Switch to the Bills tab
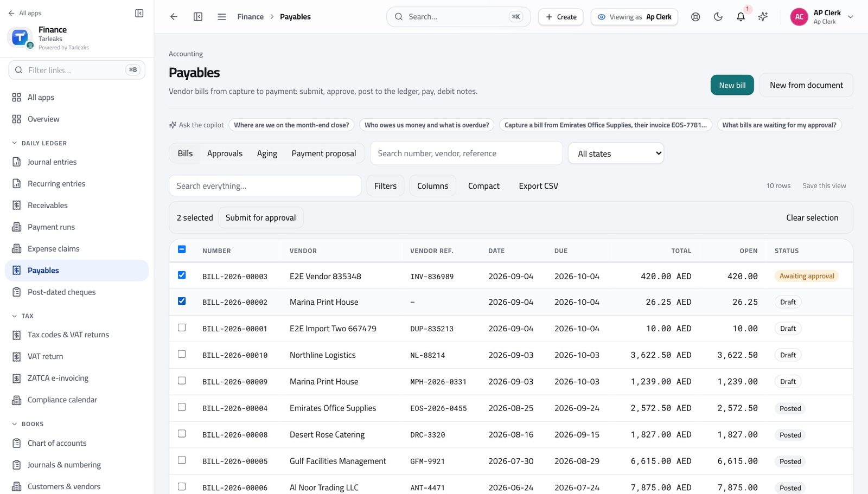868x494 pixels. pyautogui.click(x=185, y=153)
